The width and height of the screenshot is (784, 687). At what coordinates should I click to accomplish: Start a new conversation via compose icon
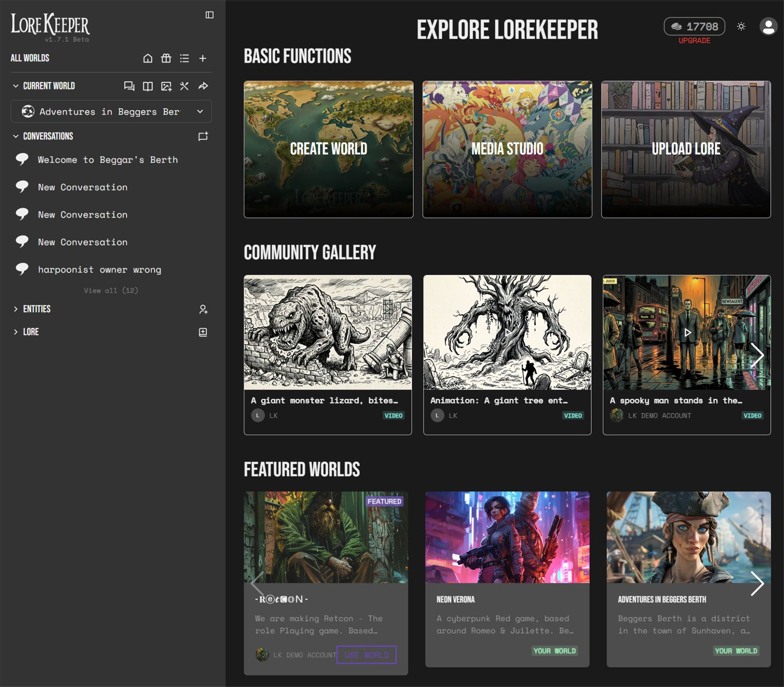click(x=203, y=136)
